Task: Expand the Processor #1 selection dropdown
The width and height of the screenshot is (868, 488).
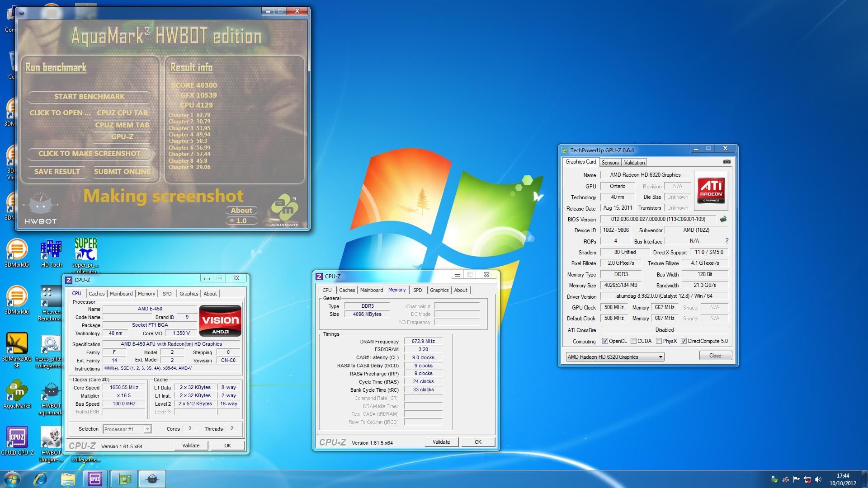Action: [127, 429]
